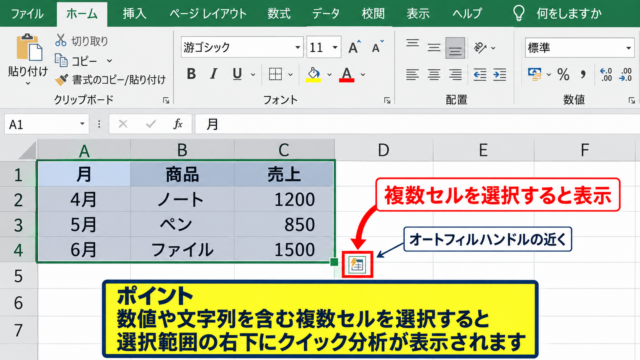
Task: Click the Copy (コピー) icon
Action: point(61,60)
